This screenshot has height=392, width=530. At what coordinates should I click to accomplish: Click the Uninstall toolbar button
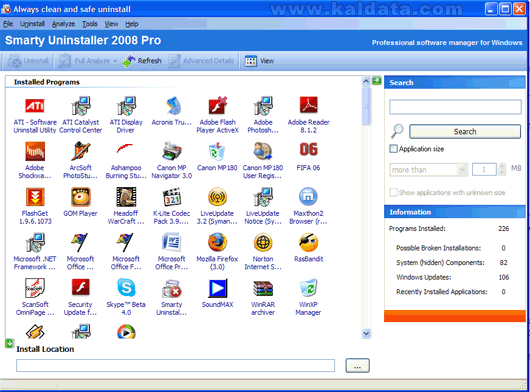click(28, 61)
